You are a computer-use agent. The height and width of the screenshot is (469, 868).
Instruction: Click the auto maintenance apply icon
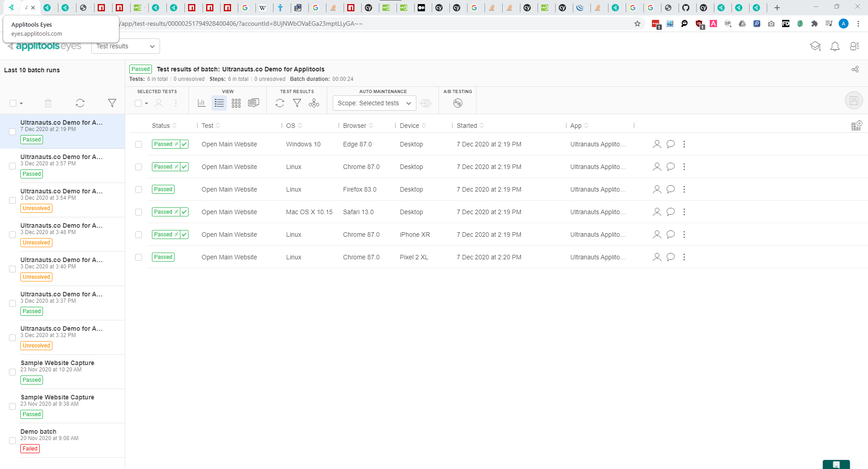[x=426, y=103]
